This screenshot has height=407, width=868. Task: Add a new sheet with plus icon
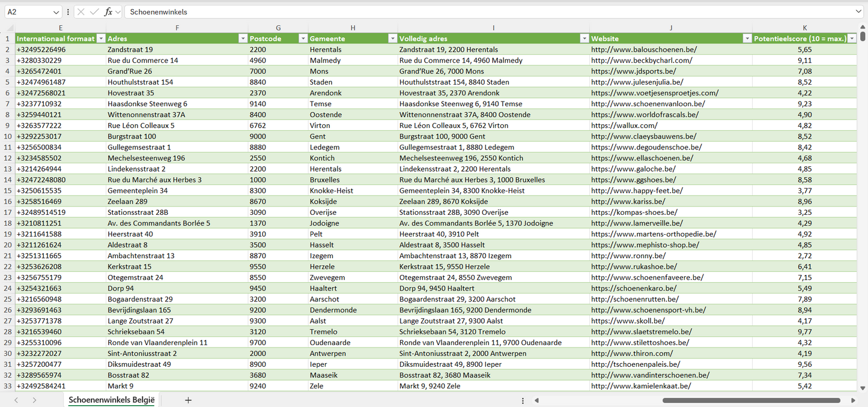188,400
